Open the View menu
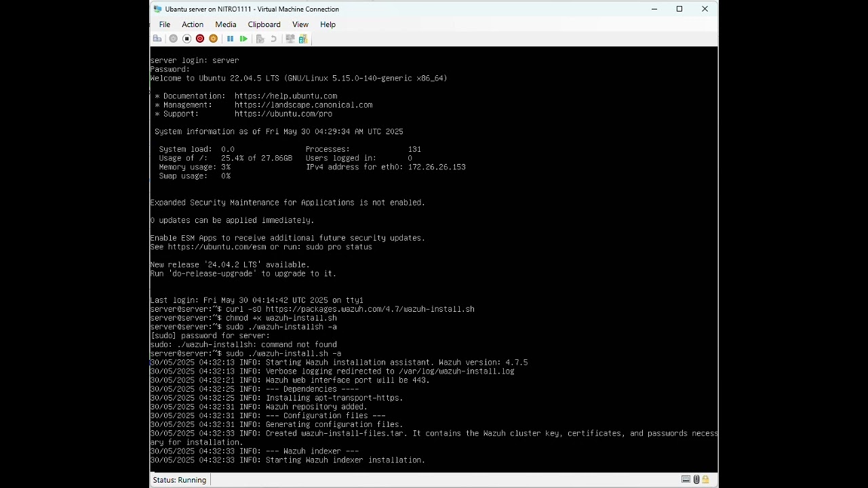The width and height of the screenshot is (868, 488). click(x=300, y=24)
